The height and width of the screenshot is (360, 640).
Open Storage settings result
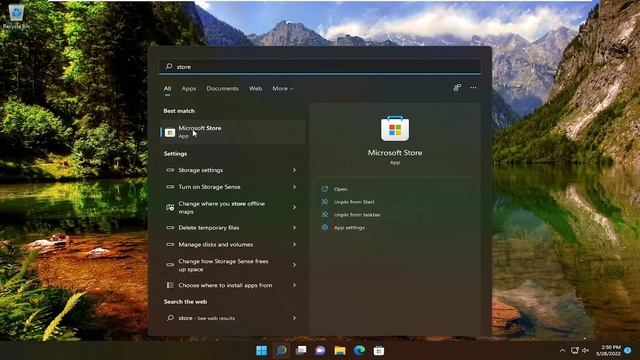click(233, 170)
